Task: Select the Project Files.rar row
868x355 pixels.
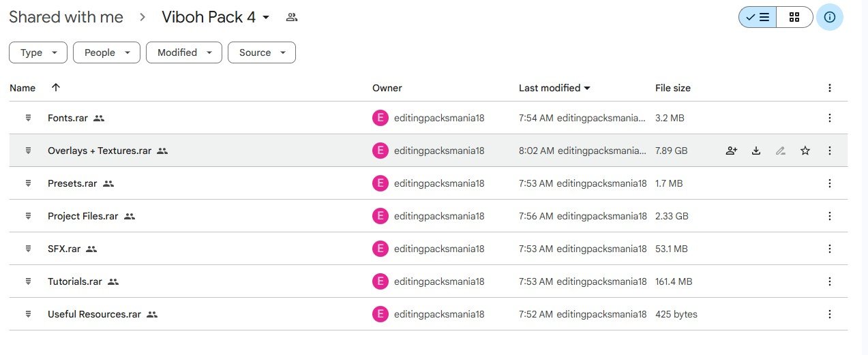Action: click(428, 216)
